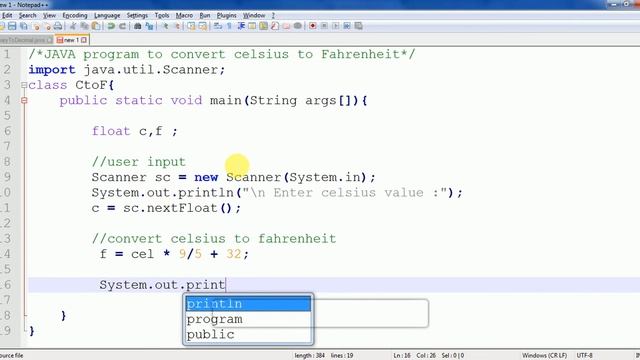Toggle Word Wrap toolbar icon
The width and height of the screenshot is (640, 360).
218,26
